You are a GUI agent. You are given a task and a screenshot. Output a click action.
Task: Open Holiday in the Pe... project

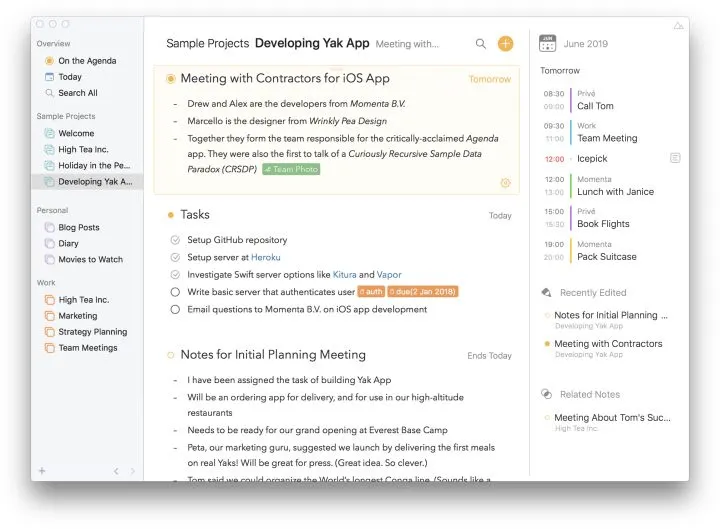(87, 165)
